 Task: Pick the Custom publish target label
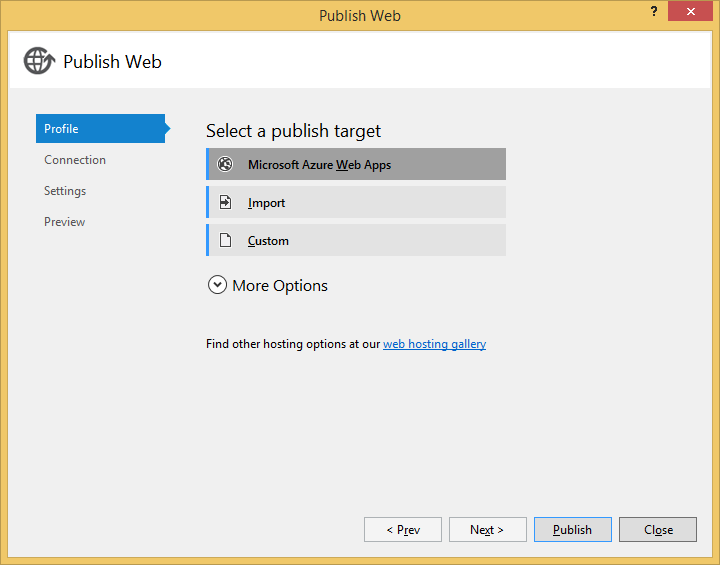click(x=268, y=241)
